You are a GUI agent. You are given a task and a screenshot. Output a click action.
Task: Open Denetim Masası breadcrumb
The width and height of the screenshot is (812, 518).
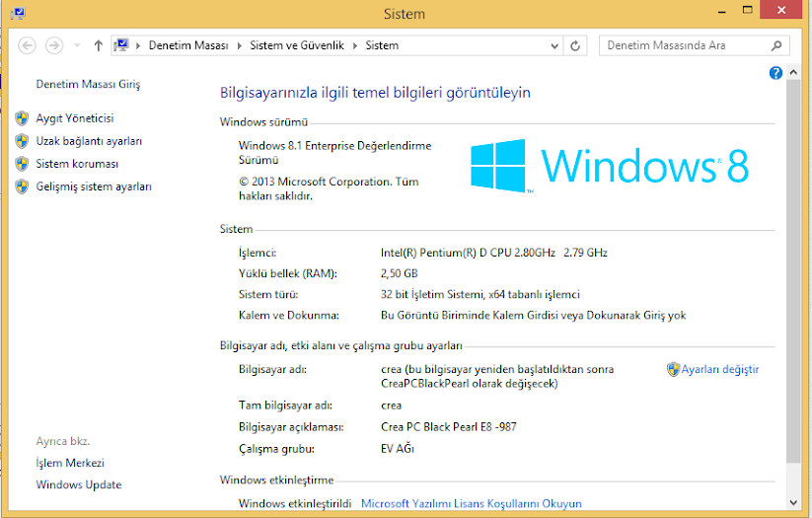coord(188,45)
